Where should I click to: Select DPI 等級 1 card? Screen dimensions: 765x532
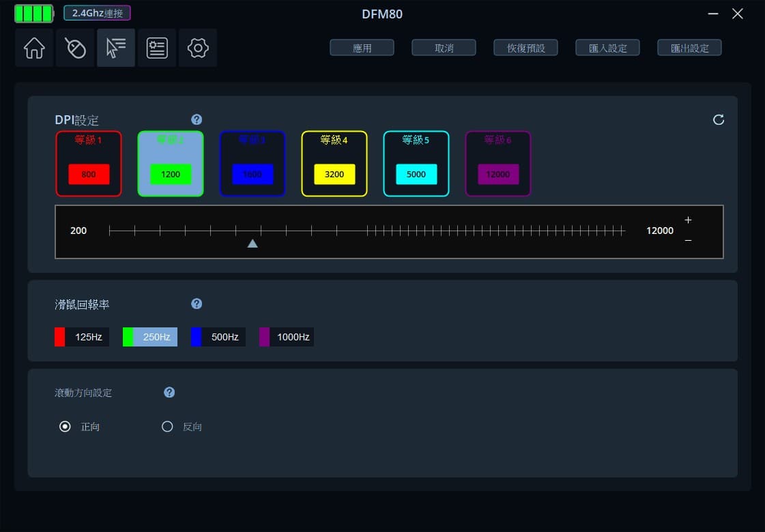coord(89,164)
